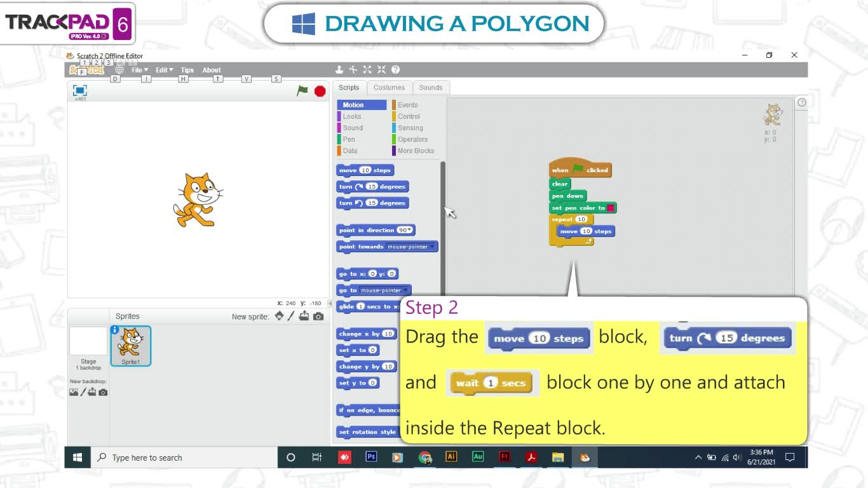Open File Explorer from the taskbar
Image resolution: width=868 pixels, height=488 pixels.
click(x=558, y=457)
